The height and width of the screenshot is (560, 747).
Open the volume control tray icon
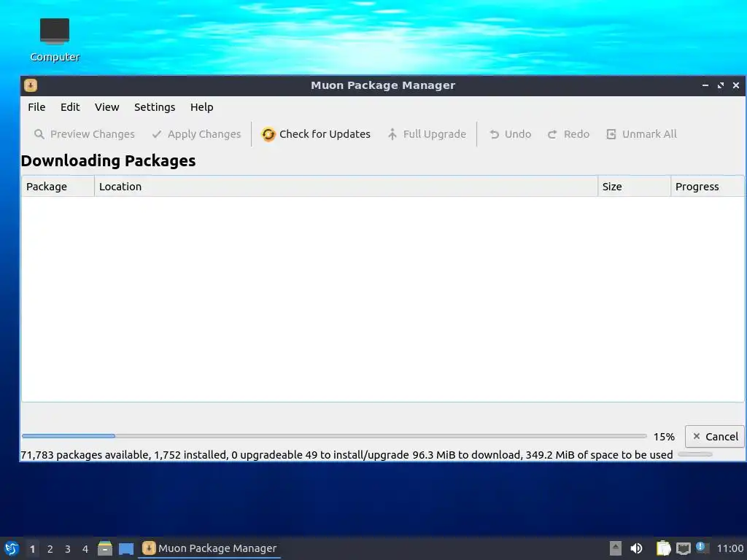tap(636, 548)
